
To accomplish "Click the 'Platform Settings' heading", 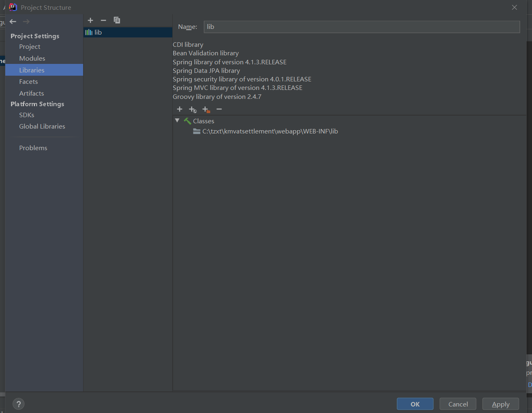I will (37, 104).
